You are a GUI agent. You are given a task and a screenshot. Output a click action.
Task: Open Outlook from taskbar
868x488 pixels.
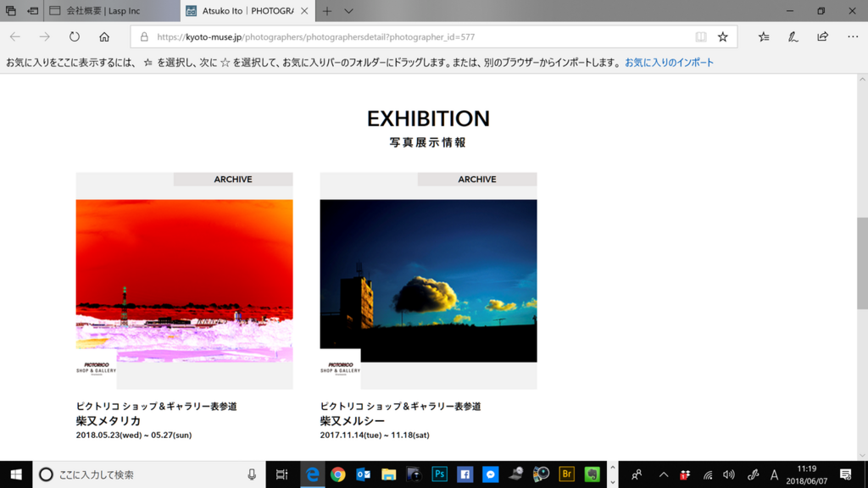(363, 474)
